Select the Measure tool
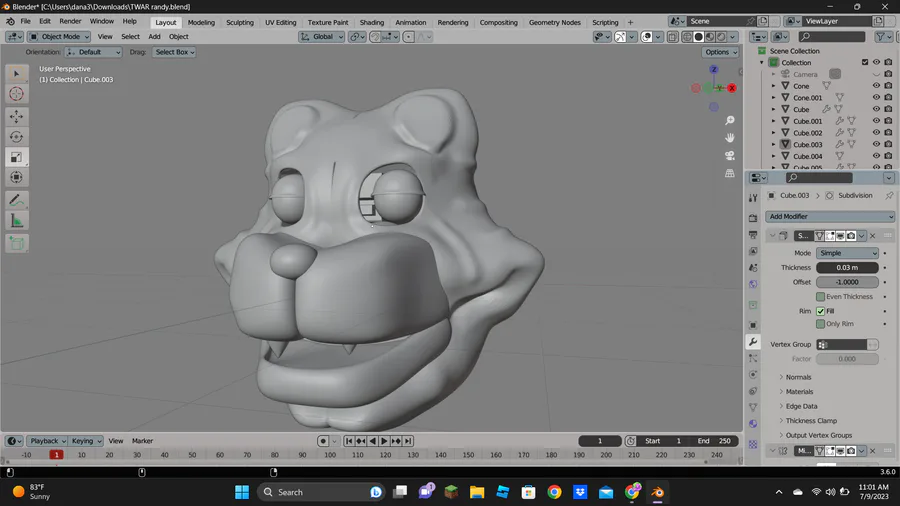The height and width of the screenshot is (506, 900). click(16, 221)
